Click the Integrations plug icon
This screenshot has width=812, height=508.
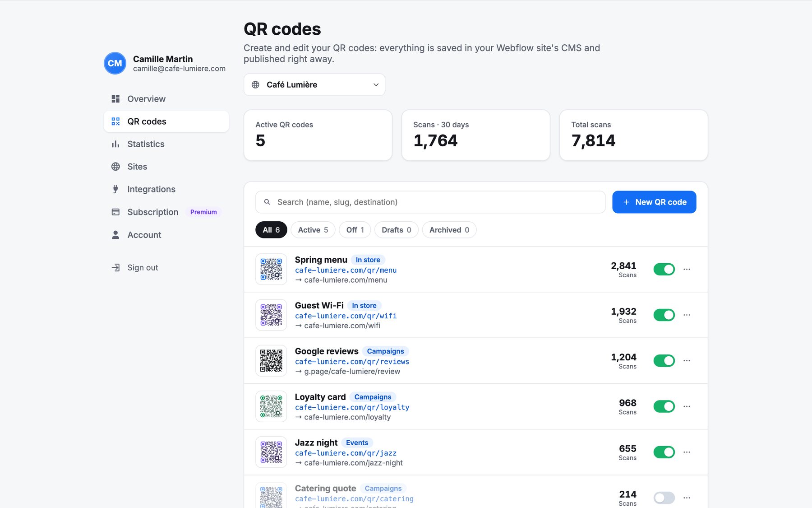(x=115, y=189)
